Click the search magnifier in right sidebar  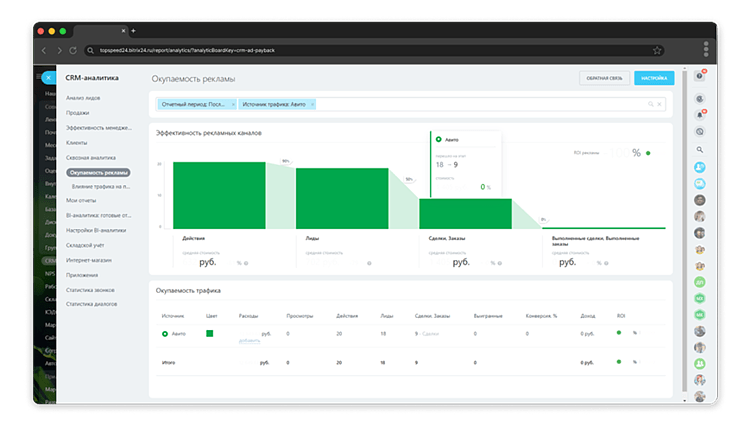[700, 150]
